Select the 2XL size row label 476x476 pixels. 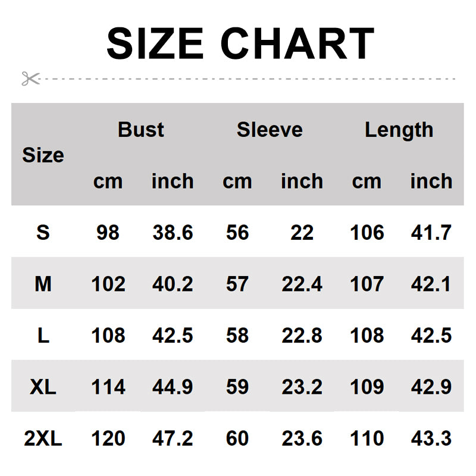[43, 439]
